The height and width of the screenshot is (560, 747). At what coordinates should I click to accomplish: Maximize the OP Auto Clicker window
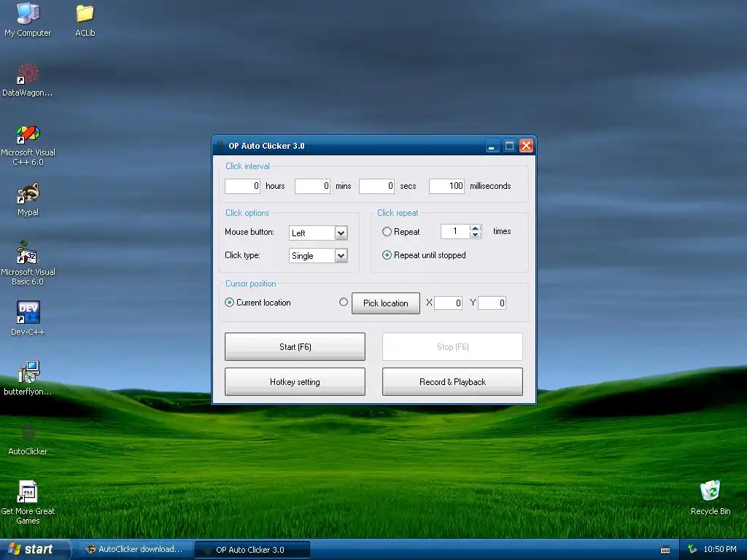coord(509,146)
